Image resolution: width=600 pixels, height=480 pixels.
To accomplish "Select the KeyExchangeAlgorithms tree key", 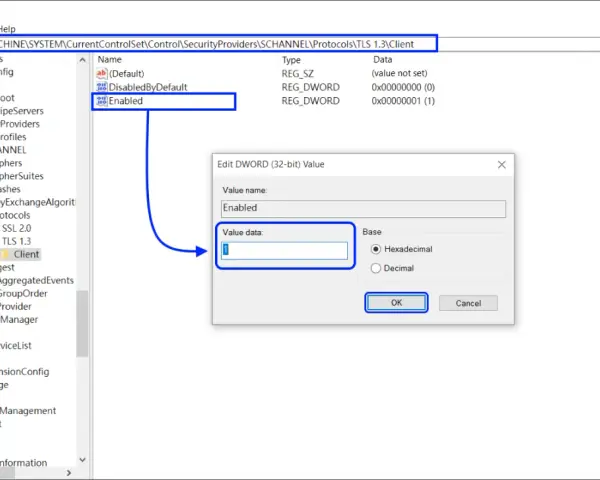I will (x=38, y=202).
